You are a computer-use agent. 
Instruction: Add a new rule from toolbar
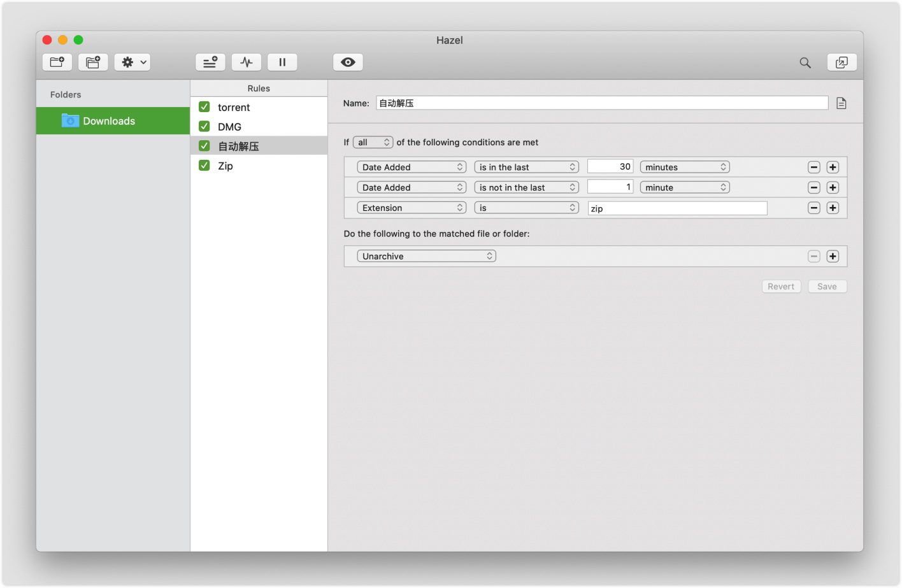coord(210,62)
